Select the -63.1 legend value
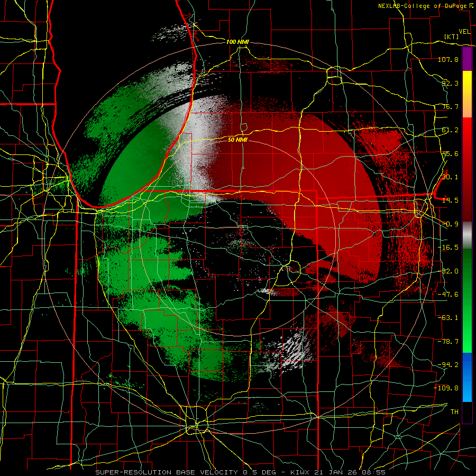The width and height of the screenshot is (476, 476). pyautogui.click(x=448, y=318)
